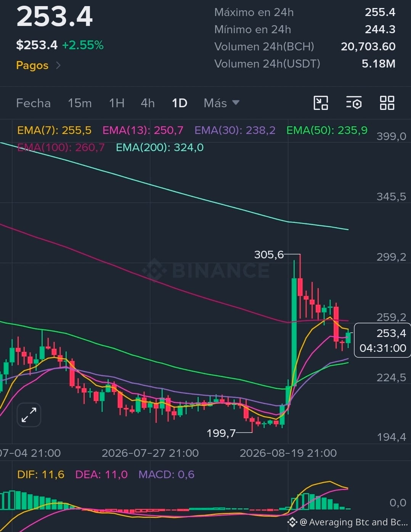This screenshot has width=411, height=532.
Task: Click the current price tag 253,4
Action: (383, 340)
